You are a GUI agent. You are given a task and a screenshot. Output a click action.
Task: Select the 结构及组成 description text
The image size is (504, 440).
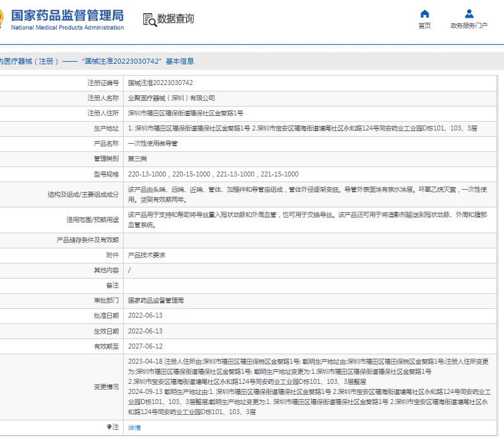(x=308, y=194)
